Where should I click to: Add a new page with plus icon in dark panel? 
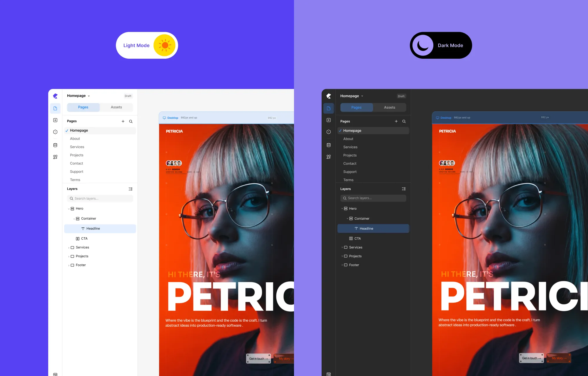[396, 121]
